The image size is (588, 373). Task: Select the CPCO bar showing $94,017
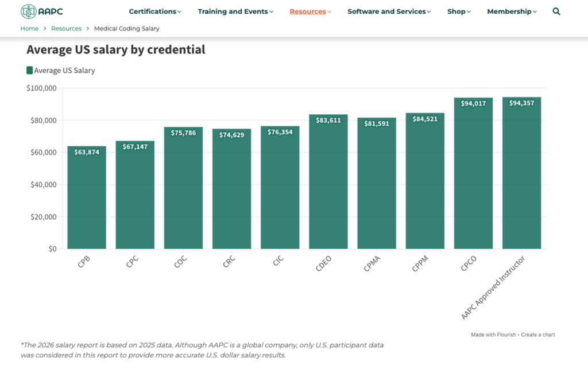(473, 172)
